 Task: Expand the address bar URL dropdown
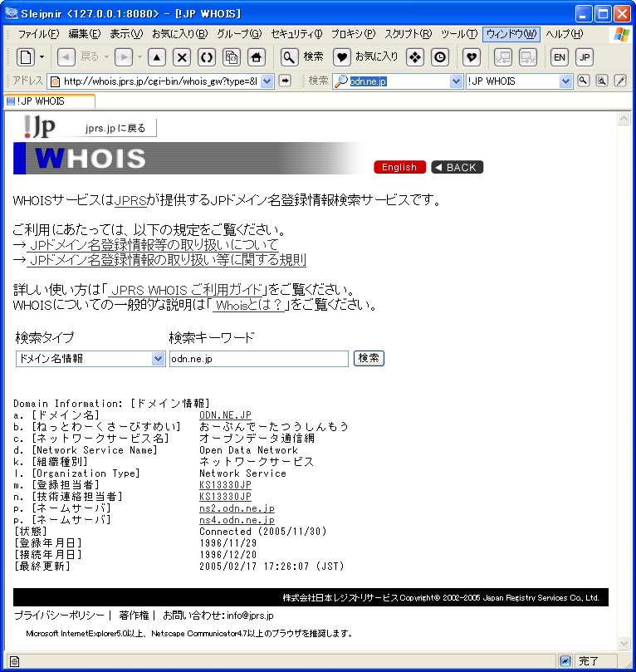pyautogui.click(x=267, y=81)
